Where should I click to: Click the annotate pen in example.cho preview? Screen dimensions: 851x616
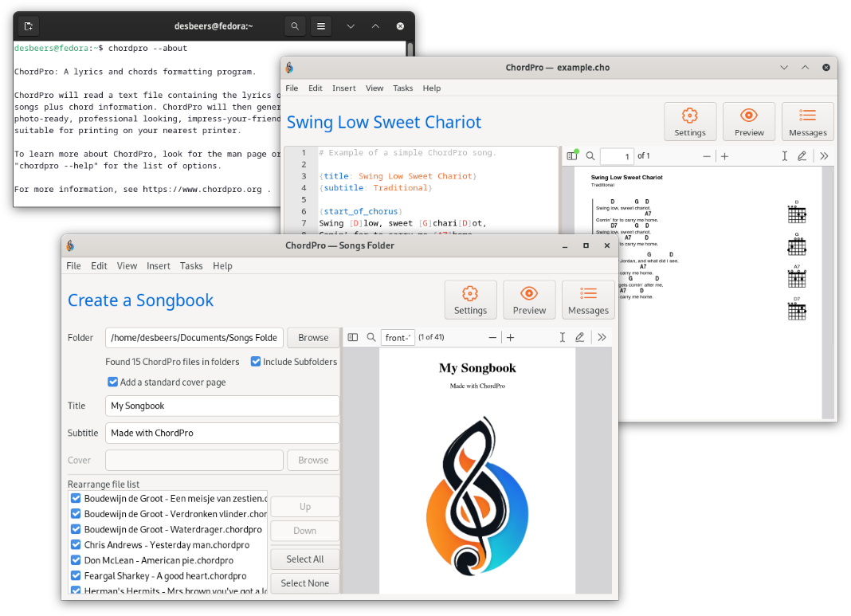[802, 156]
